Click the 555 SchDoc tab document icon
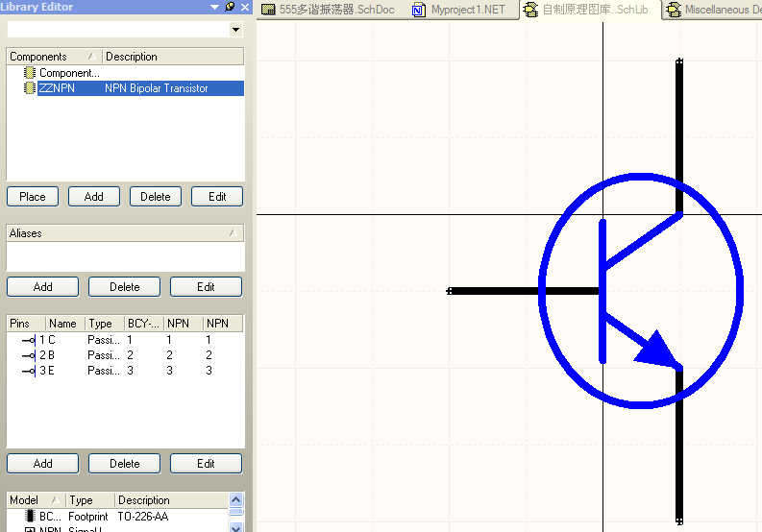Screen dimensions: 762x532 pos(269,10)
